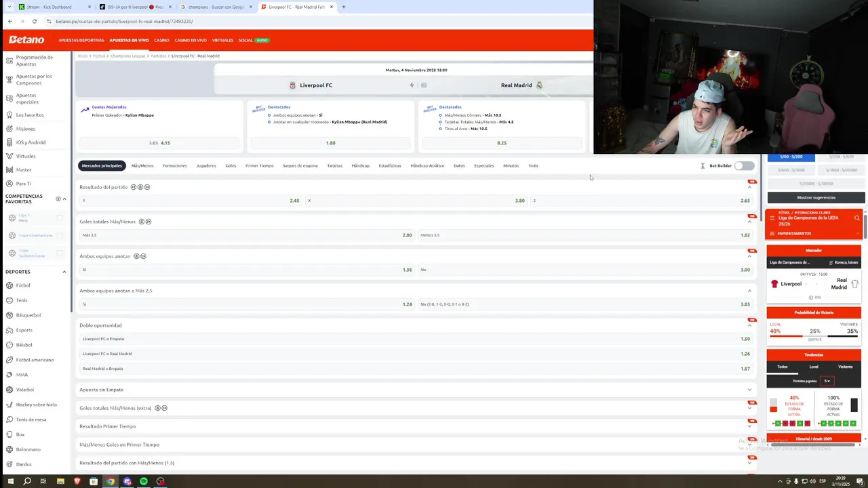Select Liverpool win odds 2.45
The height and width of the screenshot is (488, 868).
(190, 201)
